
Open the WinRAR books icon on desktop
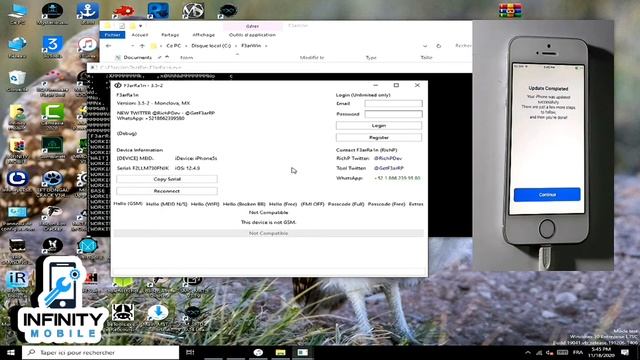[510, 10]
